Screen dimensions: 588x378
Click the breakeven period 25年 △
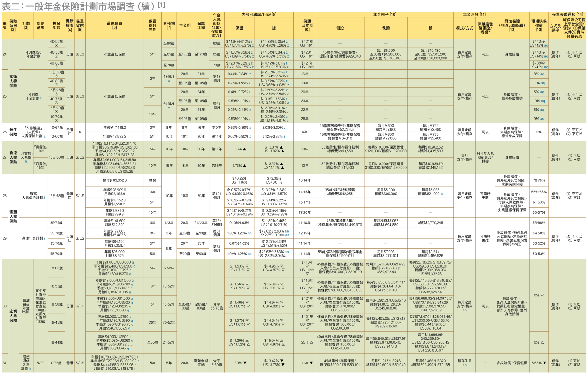pyautogui.click(x=307, y=342)
